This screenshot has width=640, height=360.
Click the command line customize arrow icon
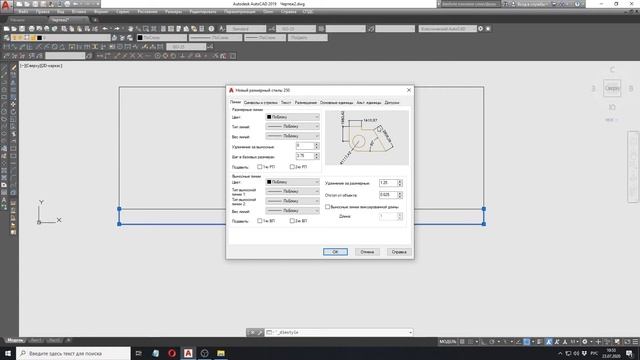tap(260, 333)
